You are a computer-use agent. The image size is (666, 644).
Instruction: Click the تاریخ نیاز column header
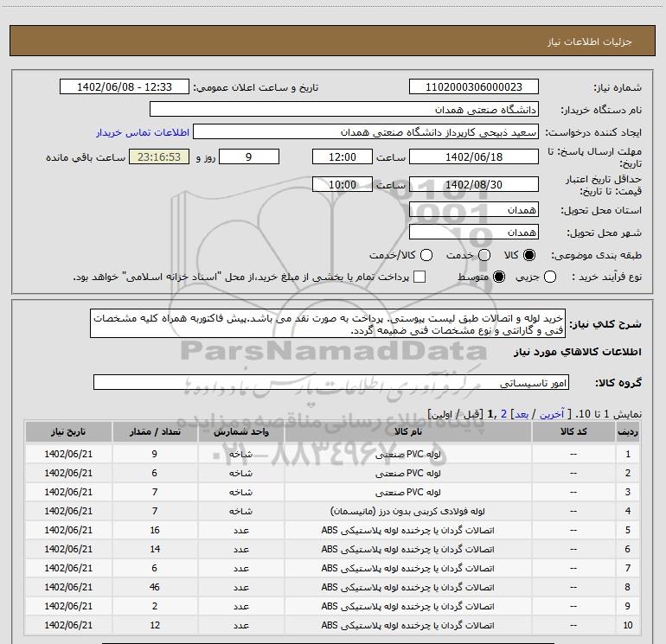click(x=68, y=431)
